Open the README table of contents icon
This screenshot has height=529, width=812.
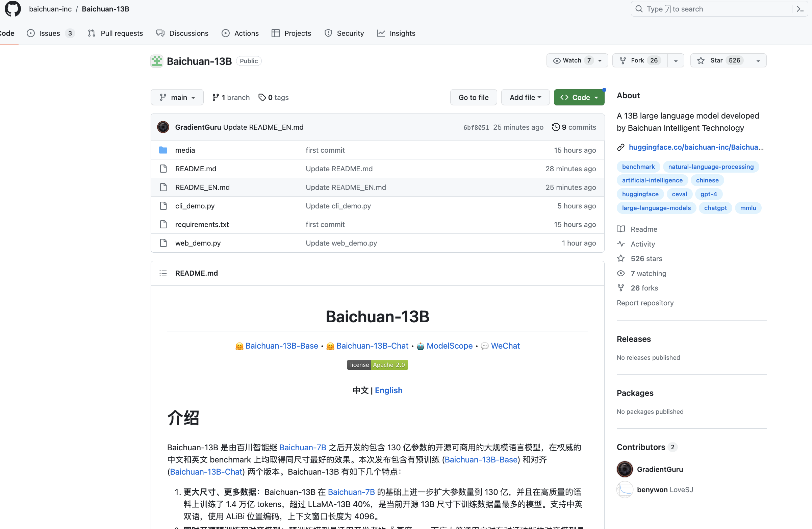(x=163, y=273)
